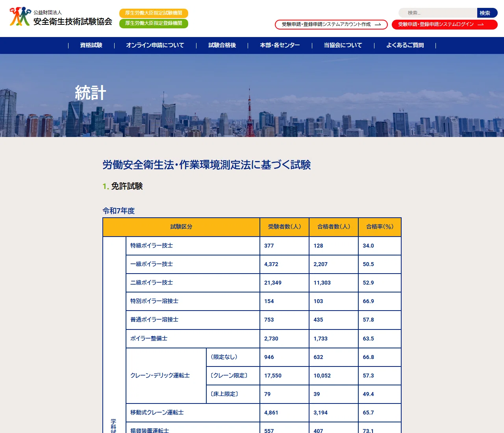The height and width of the screenshot is (433, 504).
Task: Click the 合格者数(人) column header
Action: (x=334, y=227)
